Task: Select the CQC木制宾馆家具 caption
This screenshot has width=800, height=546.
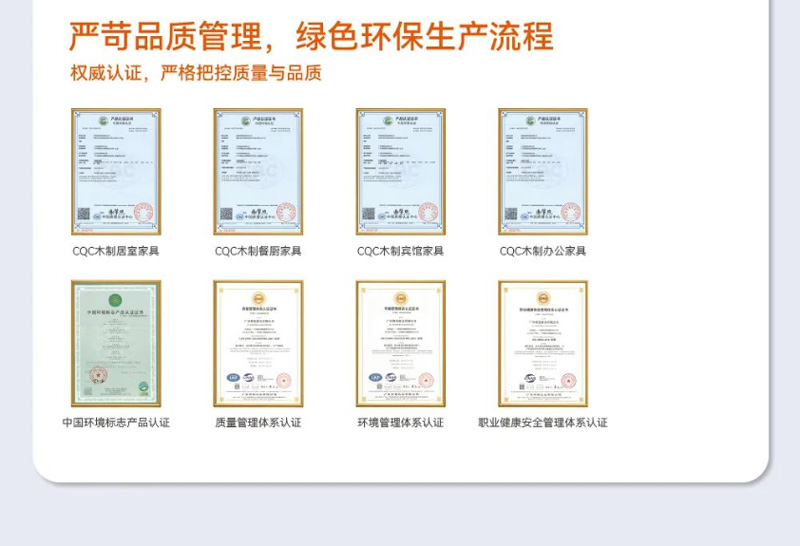Action: pyautogui.click(x=400, y=251)
